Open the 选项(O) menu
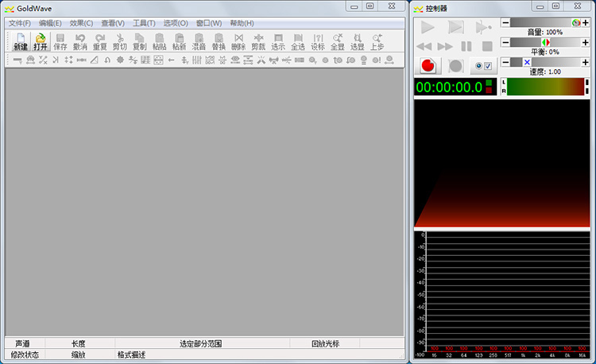This screenshot has height=364, width=596. click(x=176, y=23)
